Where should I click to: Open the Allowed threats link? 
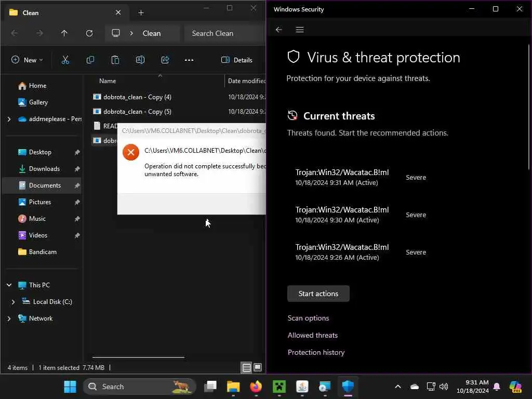tap(313, 335)
